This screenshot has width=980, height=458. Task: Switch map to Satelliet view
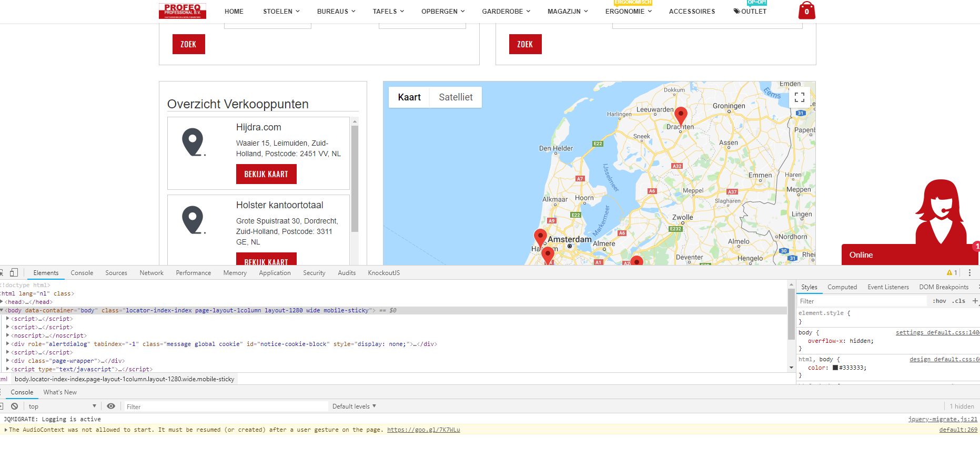(x=456, y=97)
